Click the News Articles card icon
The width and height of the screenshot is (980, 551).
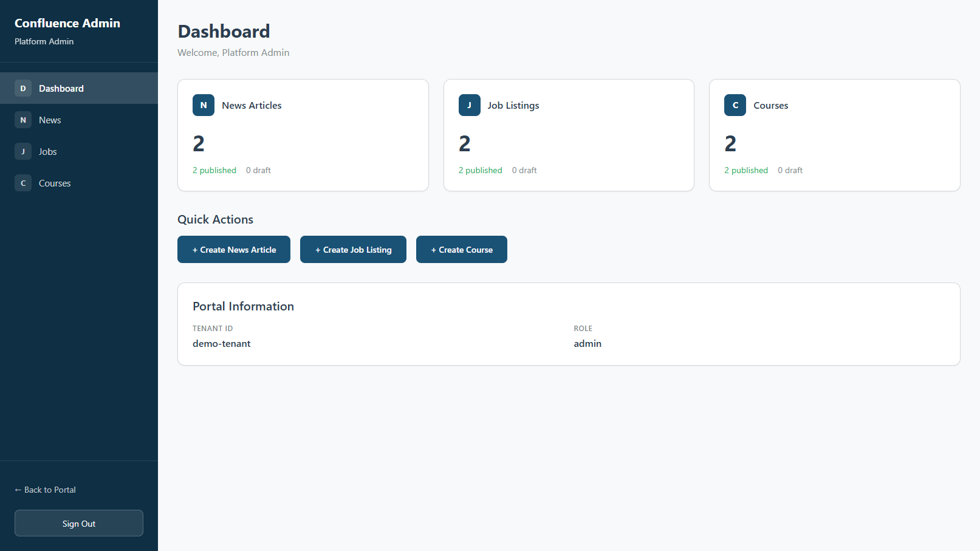click(x=203, y=105)
